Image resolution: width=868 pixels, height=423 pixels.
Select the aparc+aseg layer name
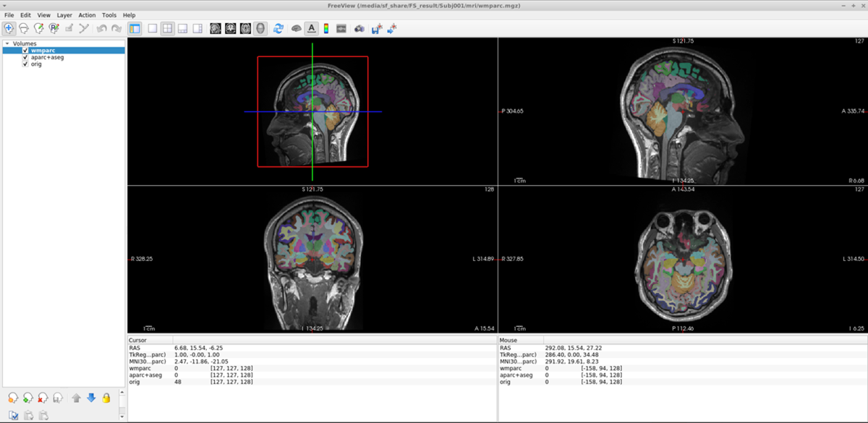(47, 57)
